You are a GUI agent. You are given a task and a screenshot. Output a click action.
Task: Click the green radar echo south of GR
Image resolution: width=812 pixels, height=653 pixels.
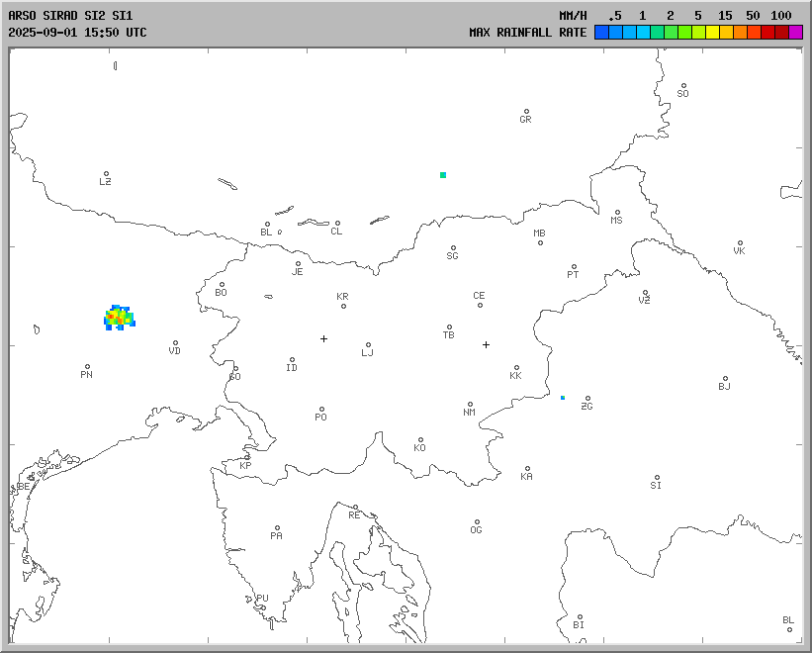(443, 175)
